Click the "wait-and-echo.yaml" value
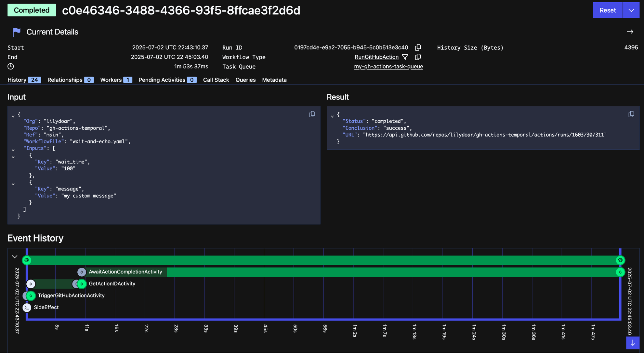This screenshot has height=353, width=644. 99,142
